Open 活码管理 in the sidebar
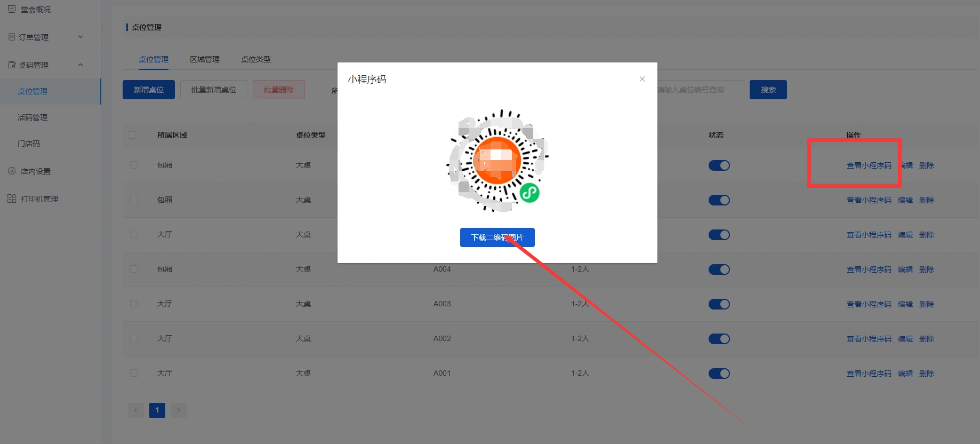Image resolution: width=980 pixels, height=444 pixels. [33, 117]
